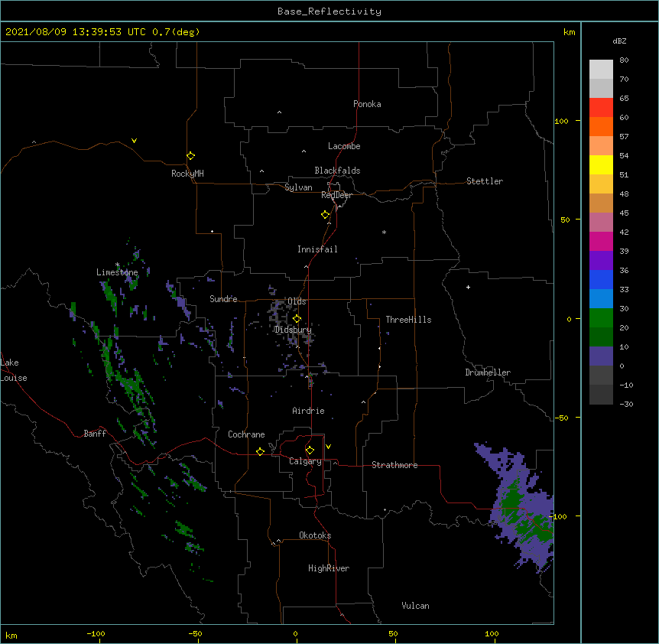Click the 54 dBZ yellow legend swatch
The image size is (659, 644).
601,164
